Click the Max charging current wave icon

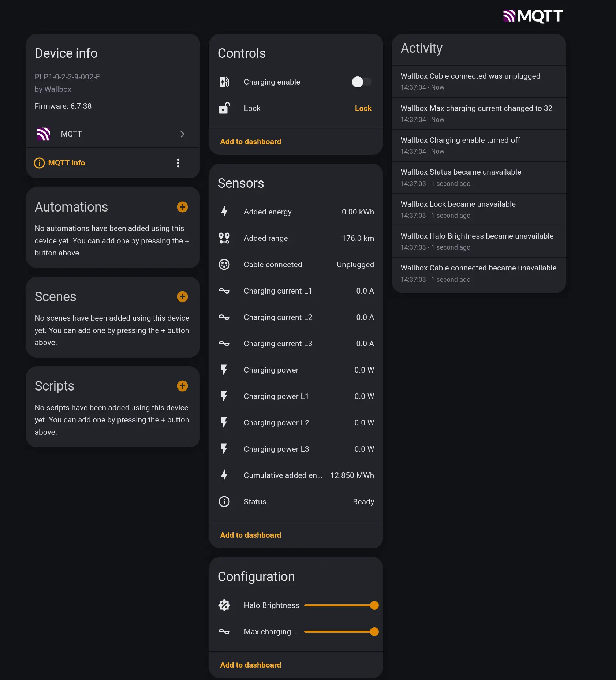click(224, 632)
